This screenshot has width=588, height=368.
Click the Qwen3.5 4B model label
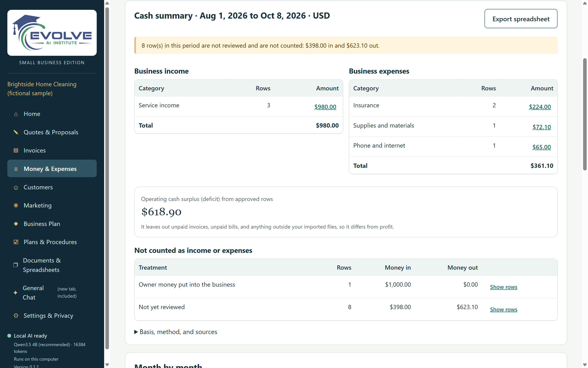[50, 348]
